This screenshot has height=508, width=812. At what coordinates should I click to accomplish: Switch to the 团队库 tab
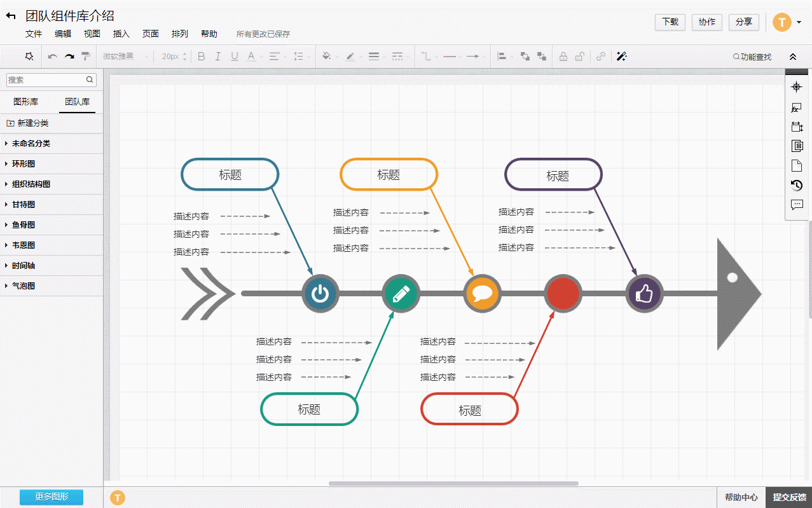point(77,102)
